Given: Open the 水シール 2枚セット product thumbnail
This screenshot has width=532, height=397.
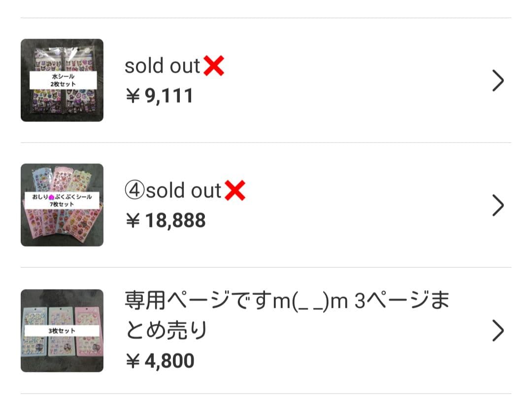Looking at the screenshot, I should 62,79.
